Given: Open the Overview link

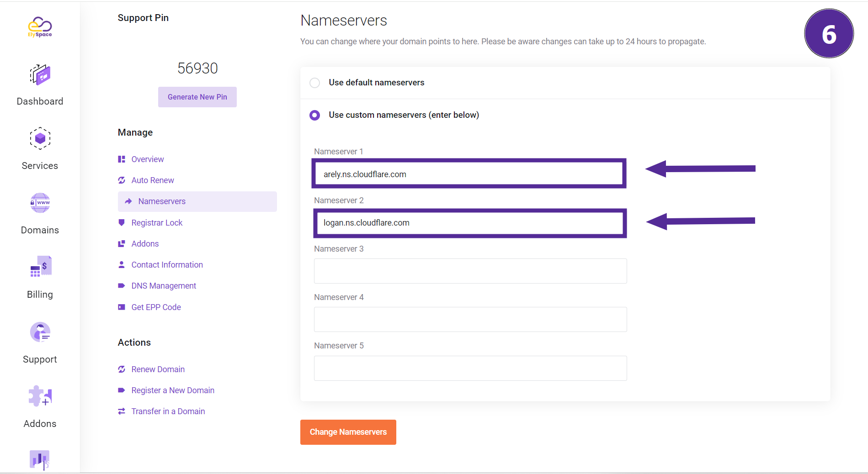Looking at the screenshot, I should [x=148, y=159].
